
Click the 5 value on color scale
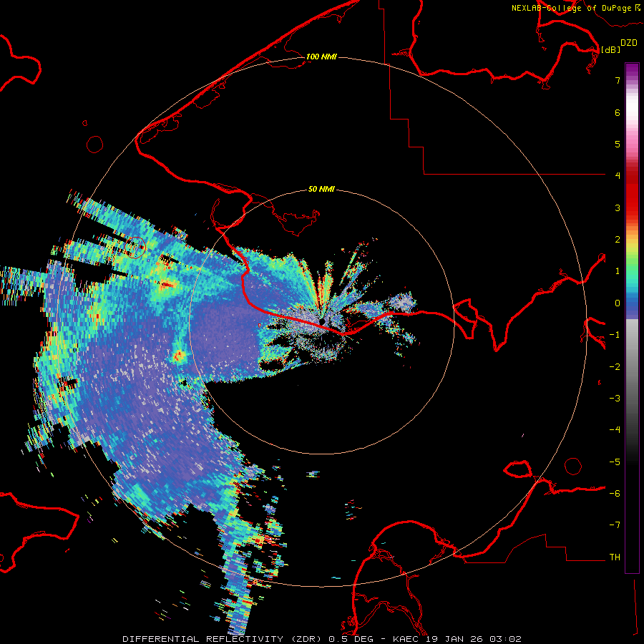click(618, 144)
